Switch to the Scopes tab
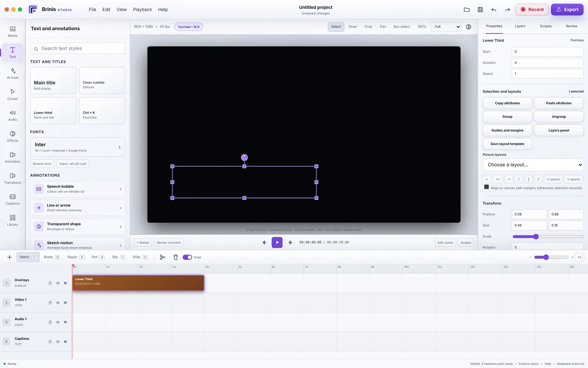The height and width of the screenshot is (368, 588). pyautogui.click(x=546, y=26)
